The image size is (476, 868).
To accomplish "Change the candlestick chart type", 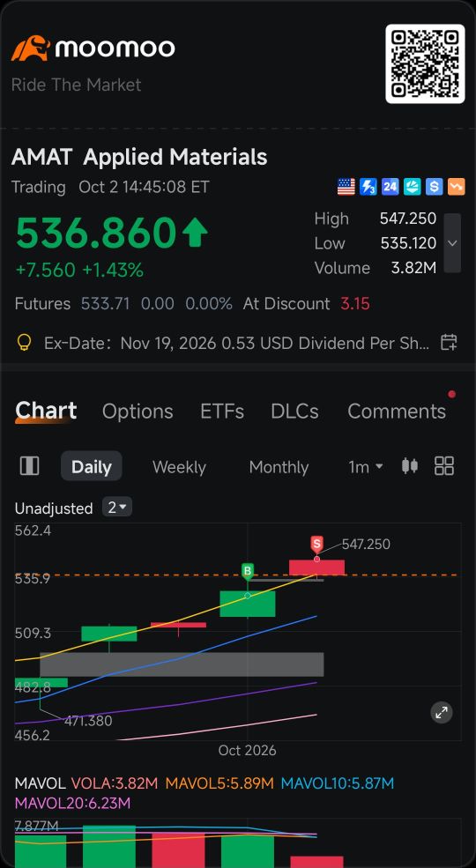I will click(x=410, y=466).
